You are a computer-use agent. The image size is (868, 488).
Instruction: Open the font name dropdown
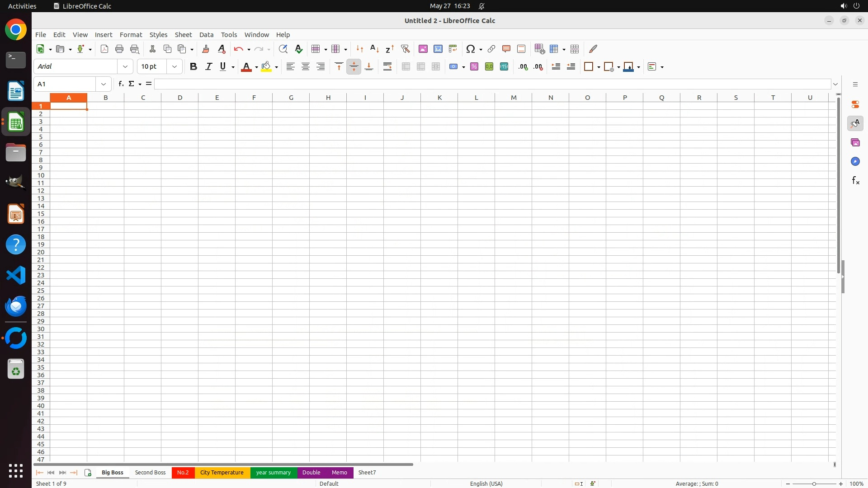click(x=125, y=67)
